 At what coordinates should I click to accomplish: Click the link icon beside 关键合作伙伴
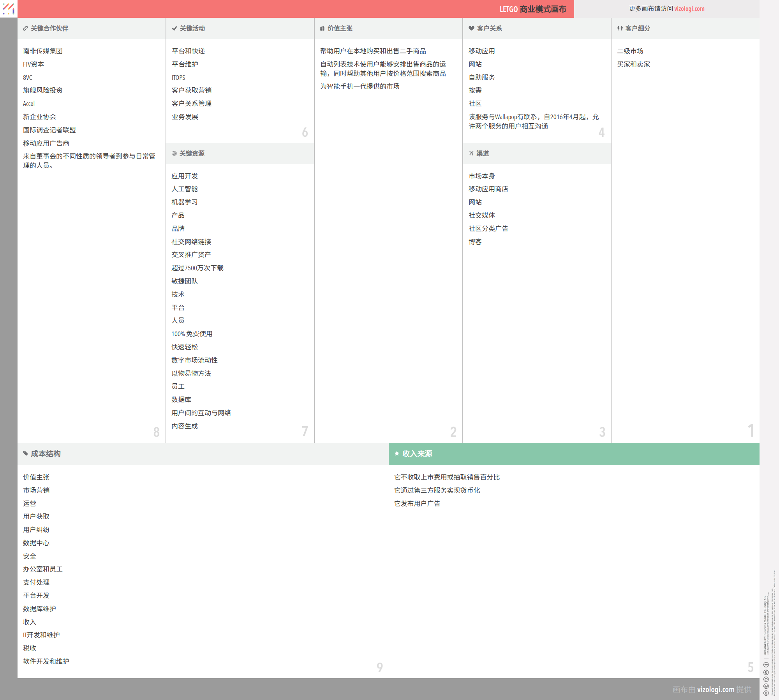25,28
